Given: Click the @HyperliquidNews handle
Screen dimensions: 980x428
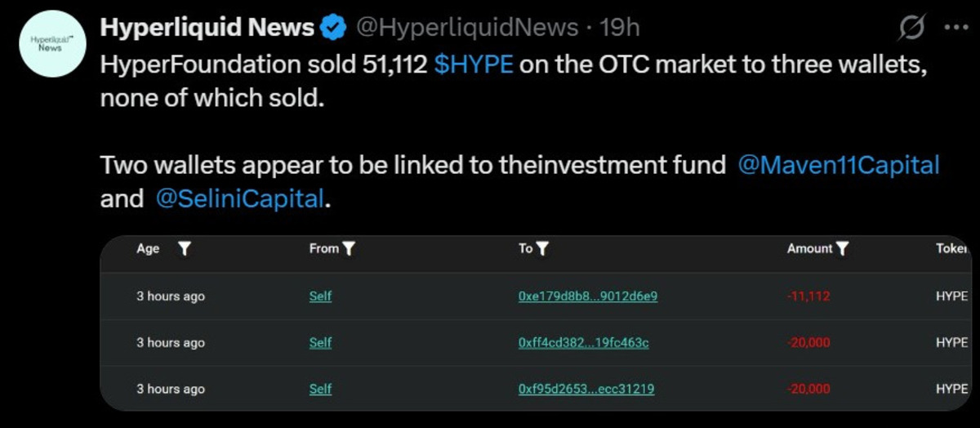Looking at the screenshot, I should pos(465,29).
